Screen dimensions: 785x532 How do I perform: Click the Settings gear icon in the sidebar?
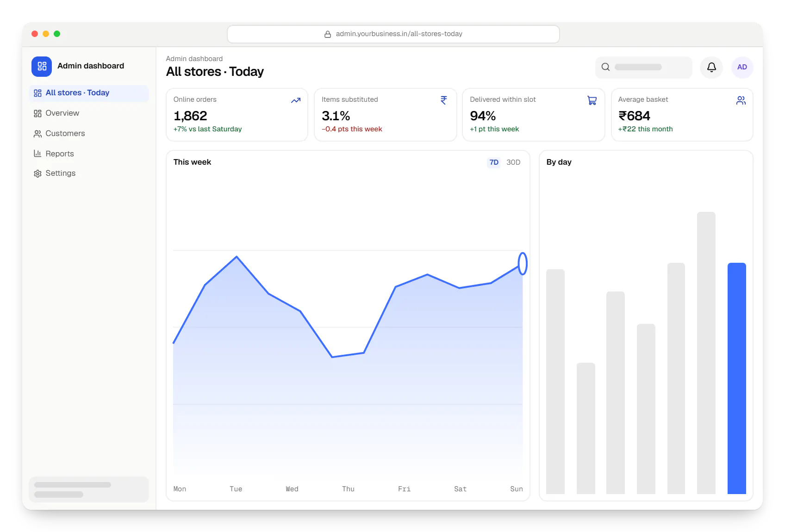click(37, 173)
